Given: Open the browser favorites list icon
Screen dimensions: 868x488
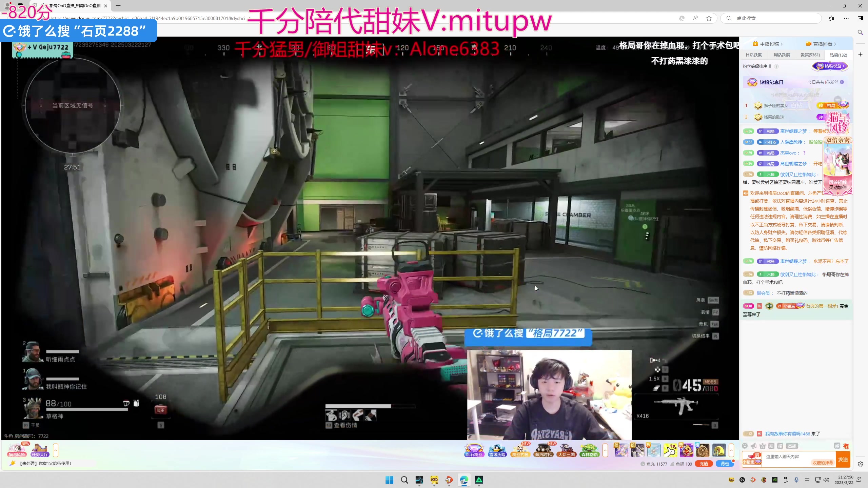Looking at the screenshot, I should (x=831, y=18).
